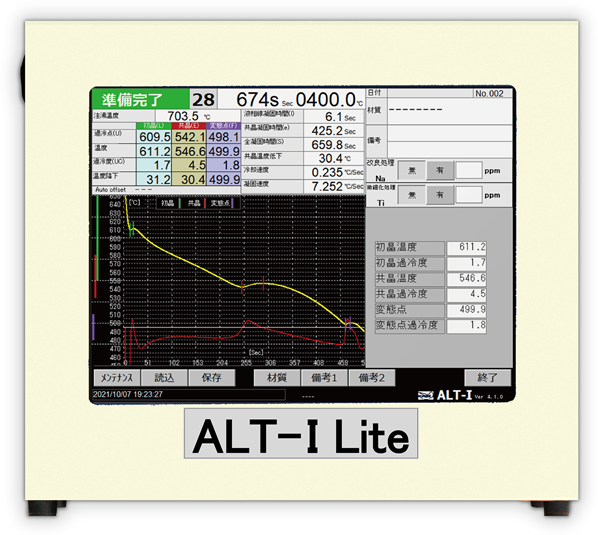598x535 pixels.
Task: Click the ALT-I logo in footer
Action: pos(445,395)
